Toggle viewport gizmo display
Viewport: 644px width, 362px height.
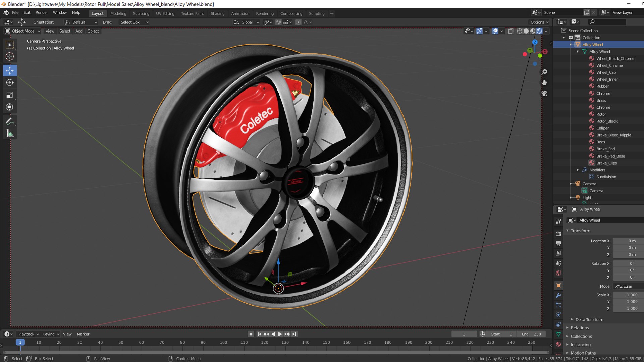[x=479, y=31]
